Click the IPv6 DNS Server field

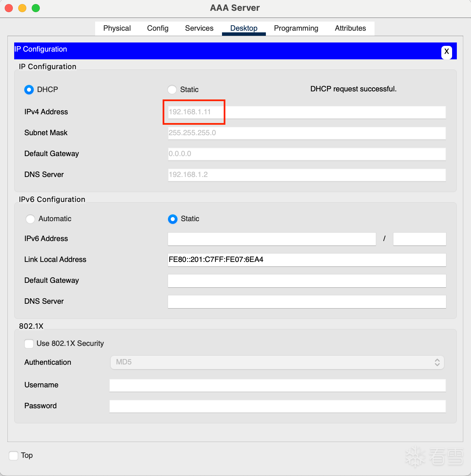pos(307,302)
